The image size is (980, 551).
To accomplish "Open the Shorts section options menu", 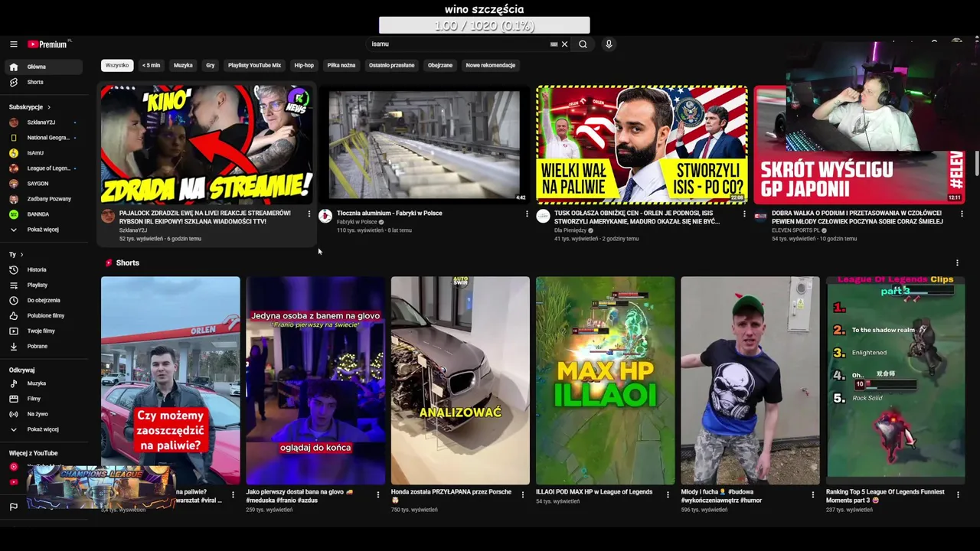I will [957, 263].
